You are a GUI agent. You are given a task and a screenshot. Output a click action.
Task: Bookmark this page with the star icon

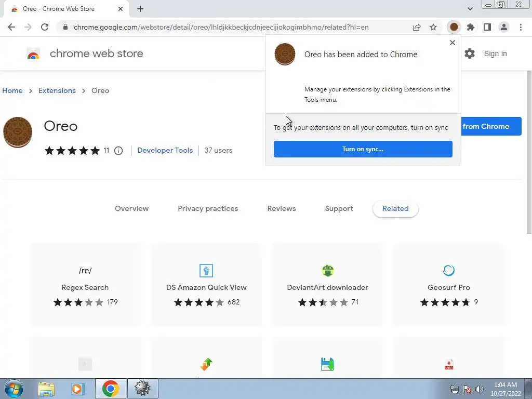pos(433,27)
